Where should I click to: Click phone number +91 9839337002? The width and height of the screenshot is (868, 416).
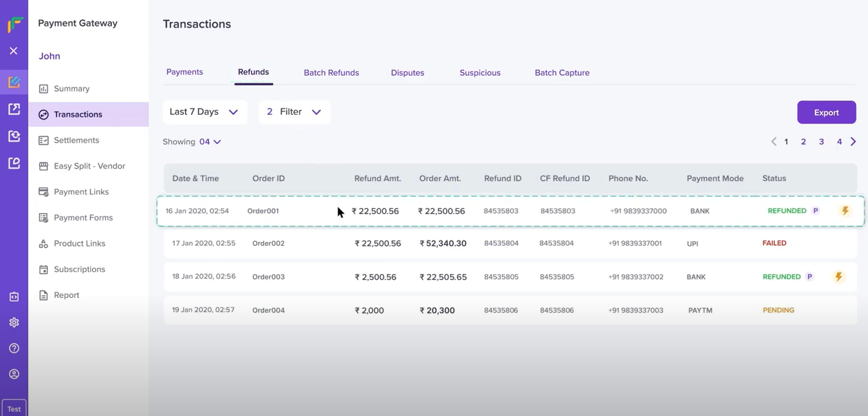point(635,277)
